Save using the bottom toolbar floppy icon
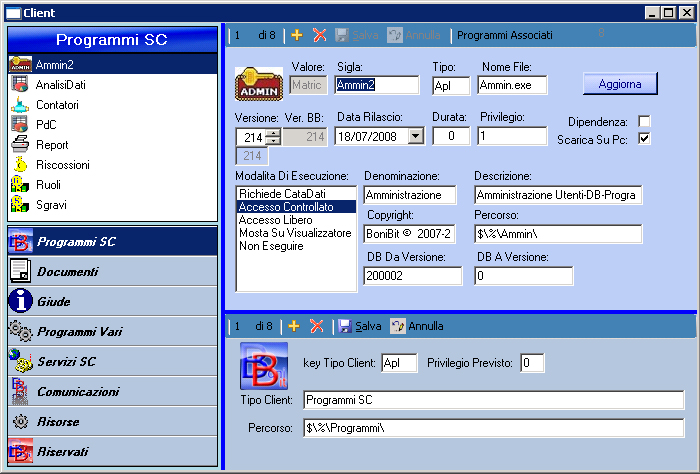 point(345,326)
